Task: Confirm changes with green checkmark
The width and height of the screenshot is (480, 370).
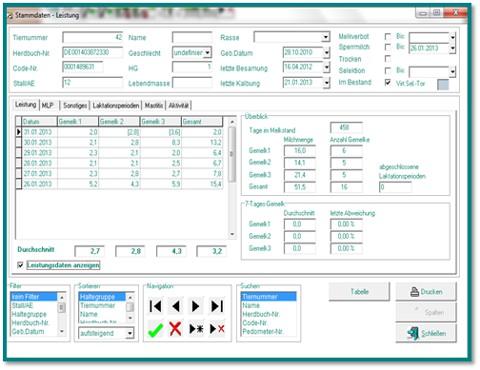Action: point(155,329)
